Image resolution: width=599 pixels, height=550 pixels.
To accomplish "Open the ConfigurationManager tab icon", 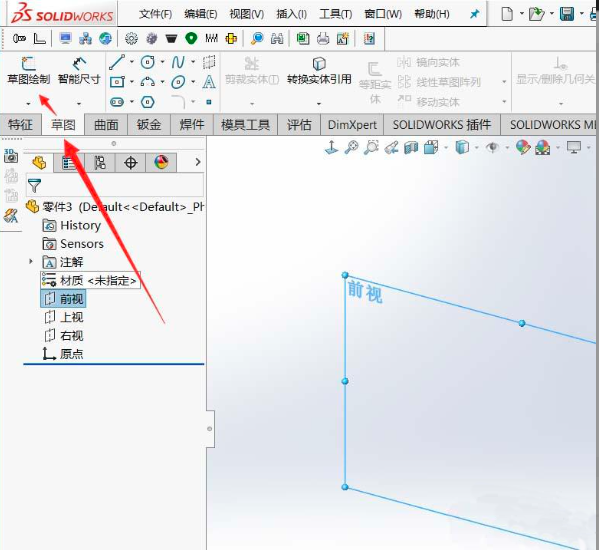I will (x=100, y=163).
